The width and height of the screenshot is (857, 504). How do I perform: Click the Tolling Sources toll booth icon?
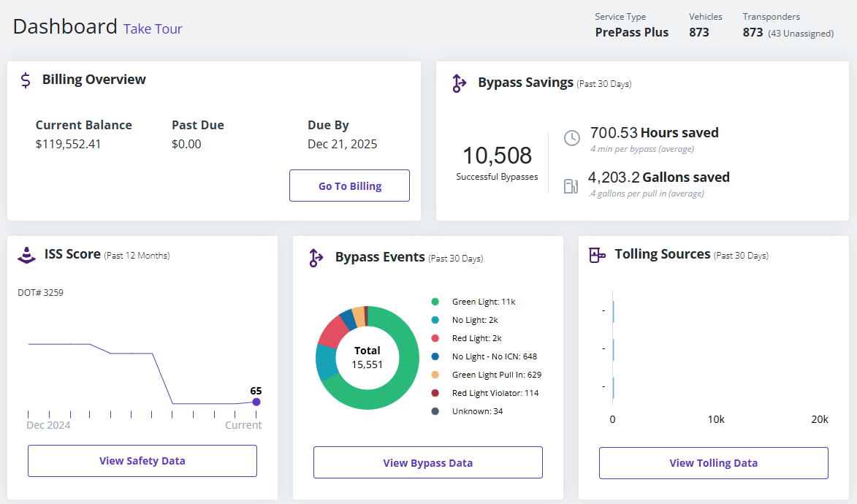(x=597, y=255)
